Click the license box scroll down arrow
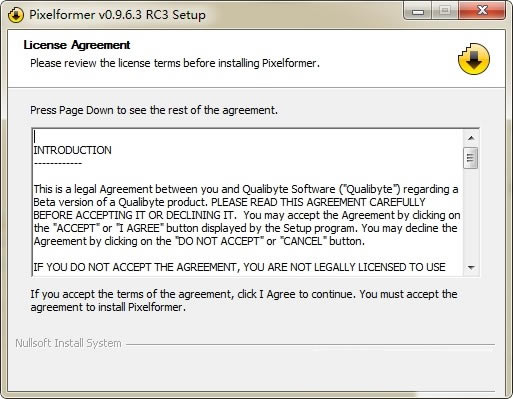The image size is (513, 399). click(471, 267)
